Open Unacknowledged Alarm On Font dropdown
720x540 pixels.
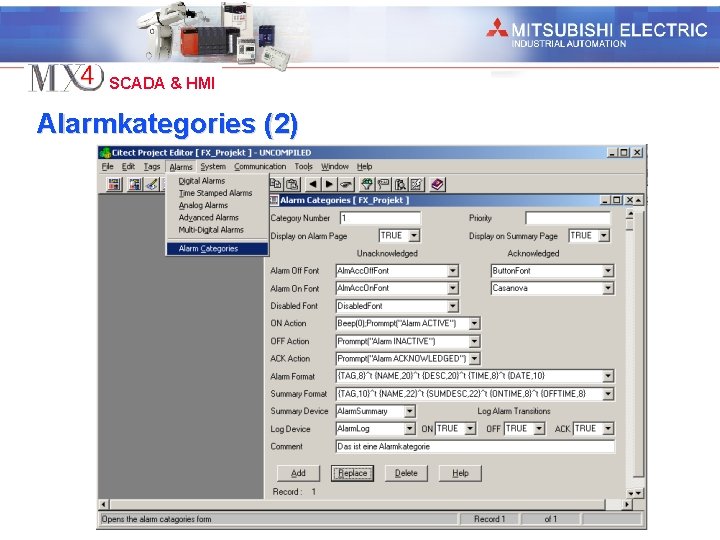pyautogui.click(x=453, y=288)
